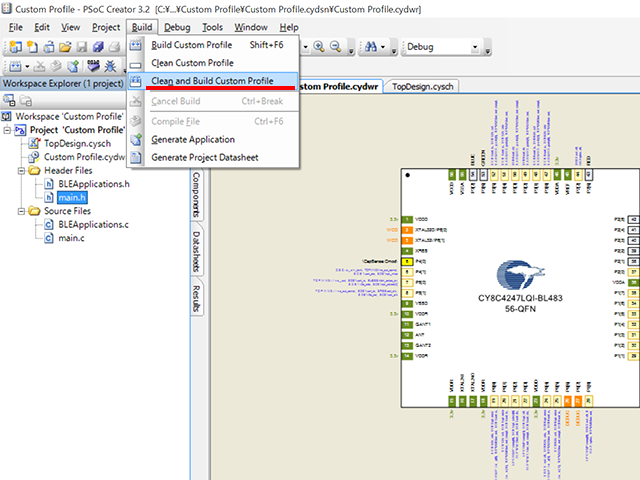Open the View menu
640x480 pixels.
(x=71, y=27)
